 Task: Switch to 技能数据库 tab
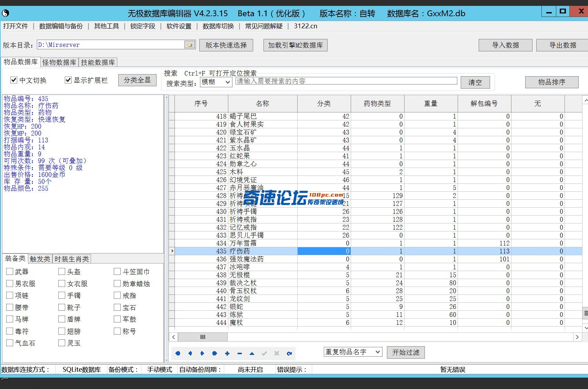(x=98, y=62)
